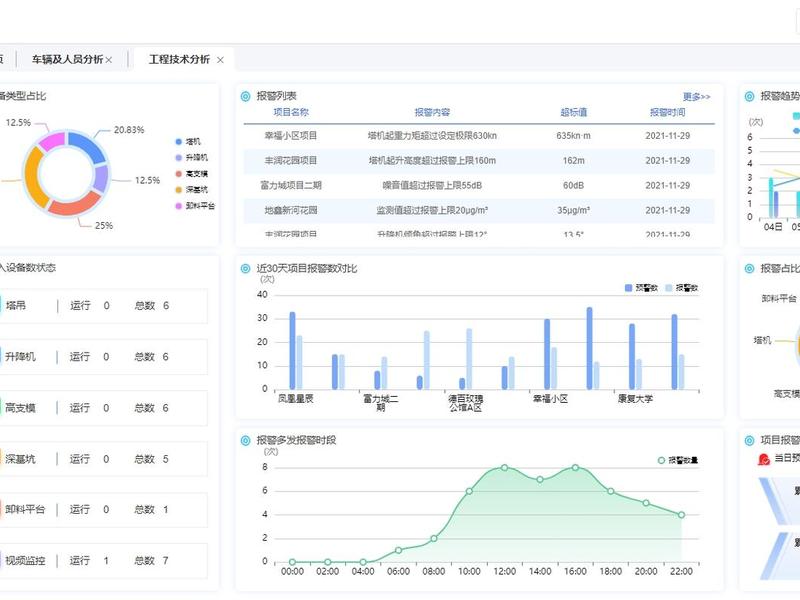Click the 25% red donut segment
The width and height of the screenshot is (800, 600).
pos(74,203)
